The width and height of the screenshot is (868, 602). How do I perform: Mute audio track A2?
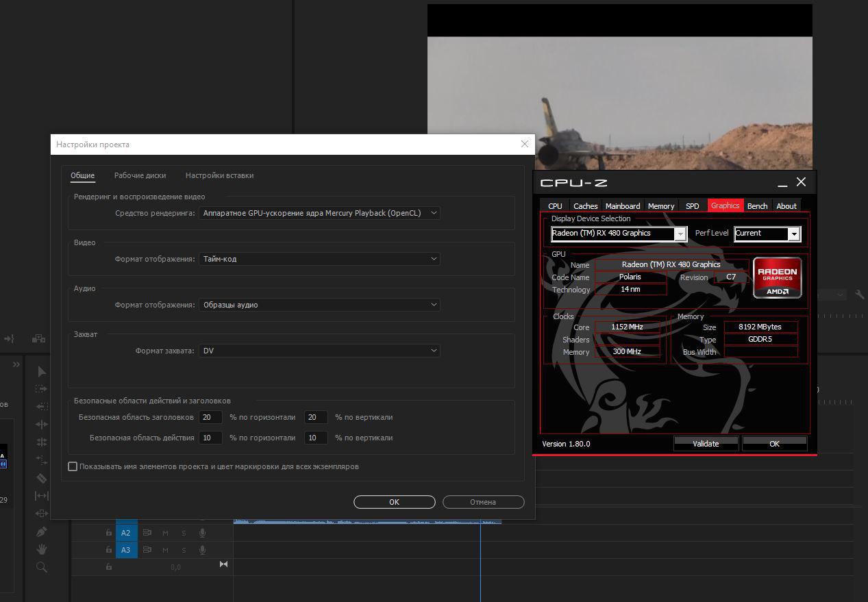click(165, 533)
